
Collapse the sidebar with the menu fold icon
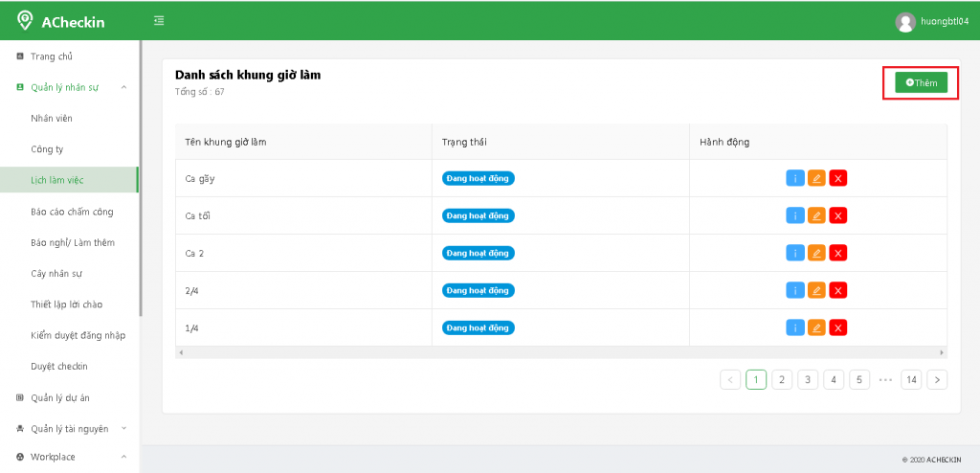(x=160, y=21)
